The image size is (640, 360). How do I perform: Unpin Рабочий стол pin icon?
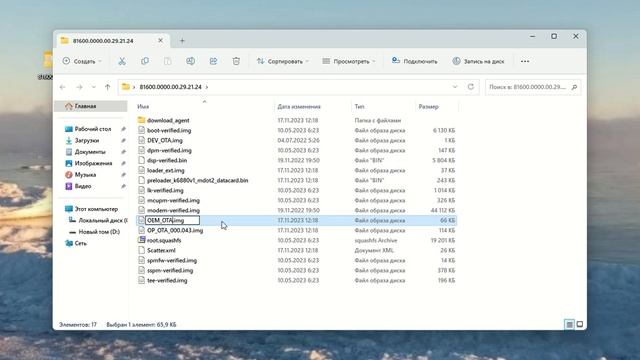[123, 129]
